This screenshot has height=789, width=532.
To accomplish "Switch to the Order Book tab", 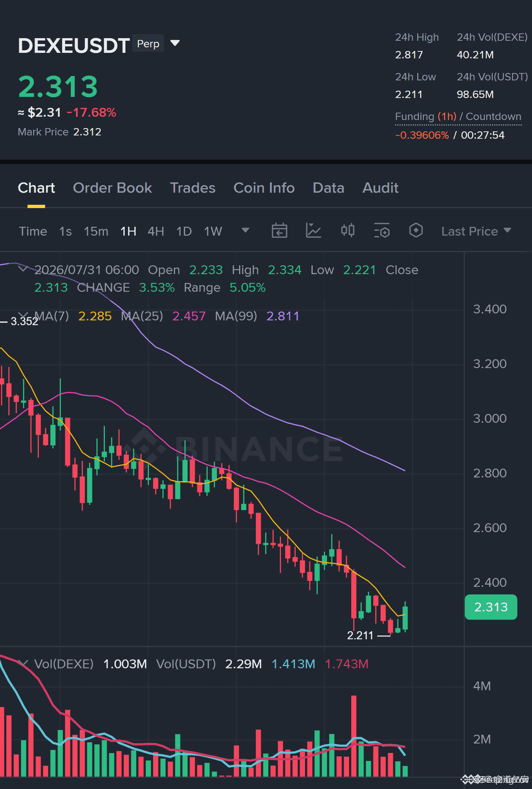I will pyautogui.click(x=112, y=188).
